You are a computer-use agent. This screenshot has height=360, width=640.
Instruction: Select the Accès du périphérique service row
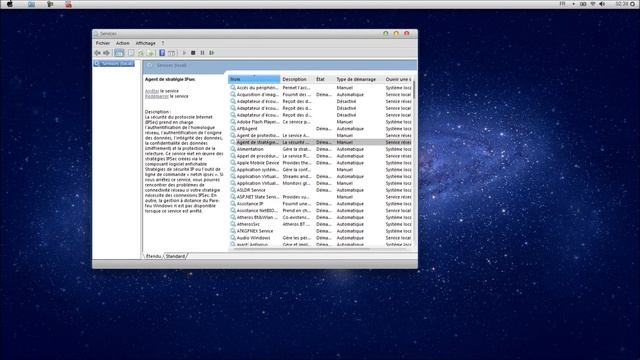[x=320, y=88]
